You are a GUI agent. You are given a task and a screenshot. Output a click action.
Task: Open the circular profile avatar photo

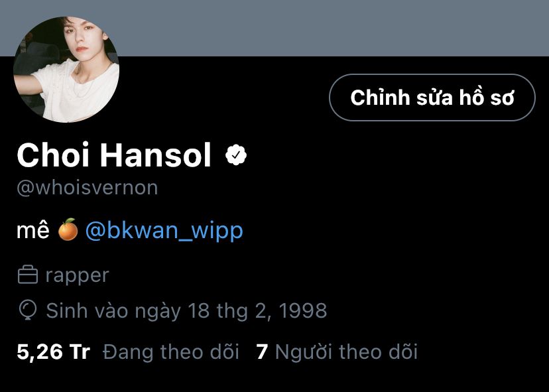coord(66,70)
